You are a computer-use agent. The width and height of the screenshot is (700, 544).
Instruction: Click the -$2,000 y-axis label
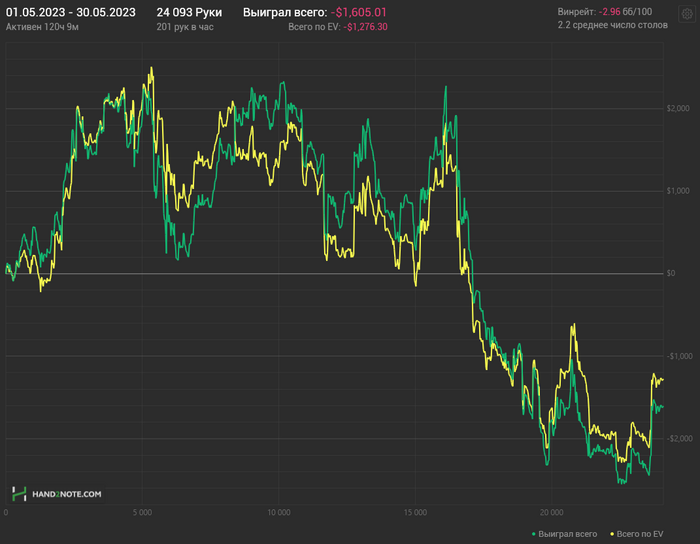pos(679,439)
